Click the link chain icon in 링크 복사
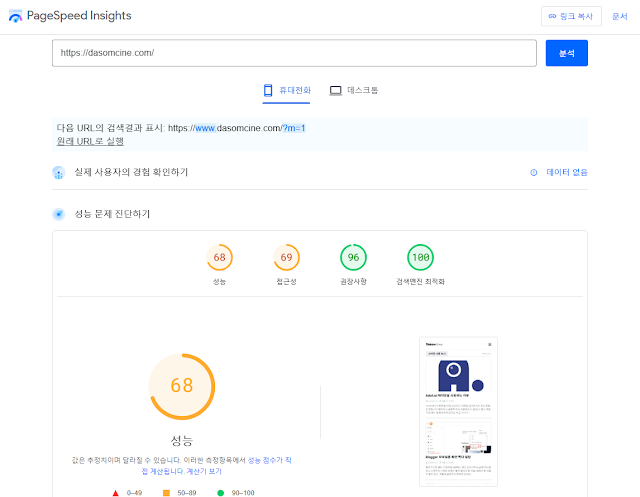The image size is (640, 497). (x=552, y=16)
